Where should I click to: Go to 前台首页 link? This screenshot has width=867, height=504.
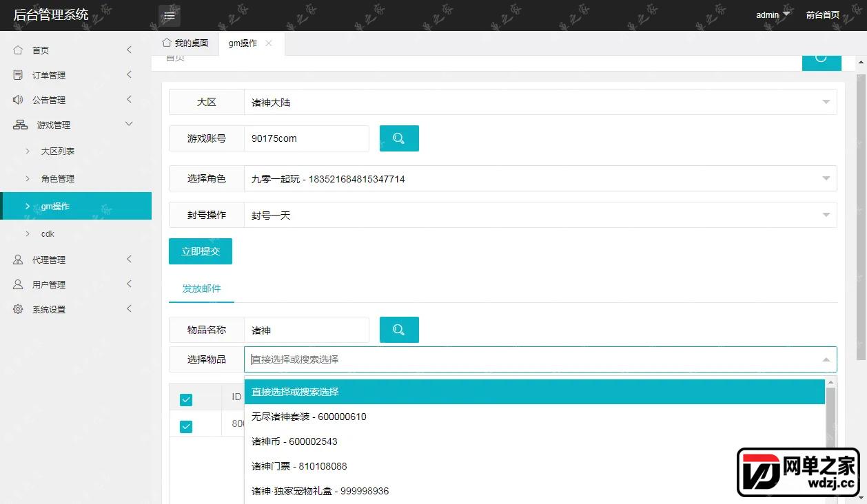point(823,14)
